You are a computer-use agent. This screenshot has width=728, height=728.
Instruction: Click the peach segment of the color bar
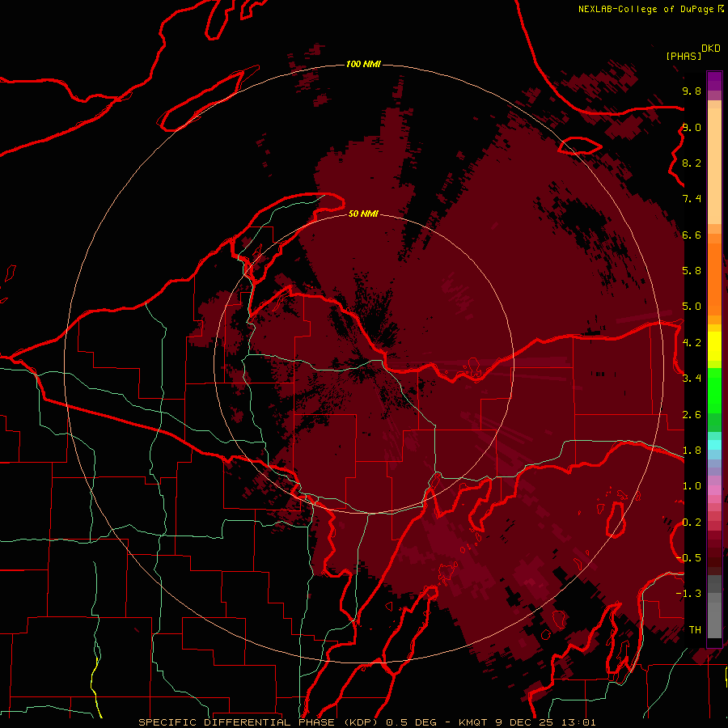[714, 163]
